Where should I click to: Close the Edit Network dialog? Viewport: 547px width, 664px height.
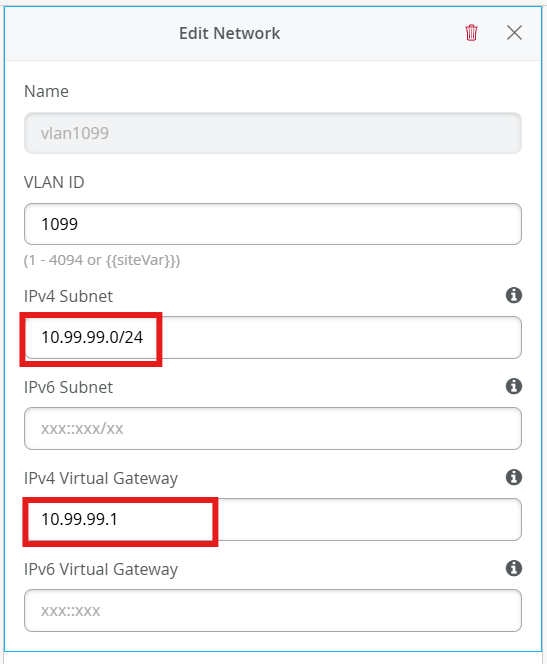514,33
